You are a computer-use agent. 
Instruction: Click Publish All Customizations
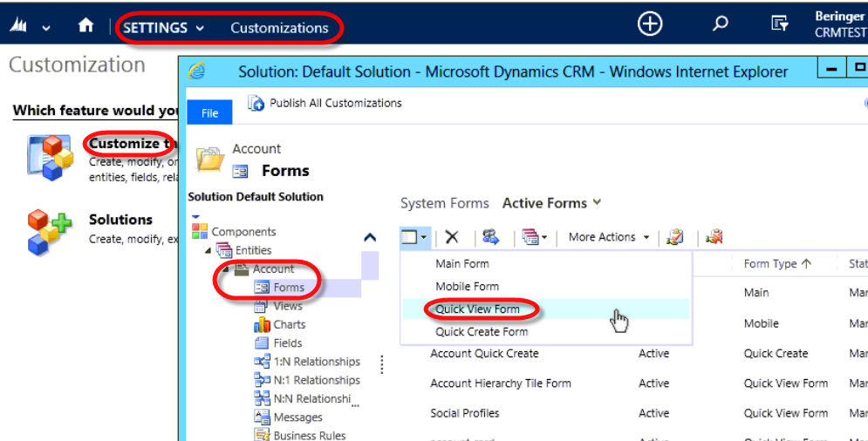336,103
